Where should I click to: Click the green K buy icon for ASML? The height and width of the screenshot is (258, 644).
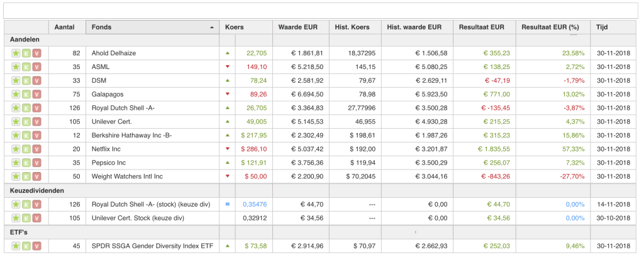click(x=26, y=67)
